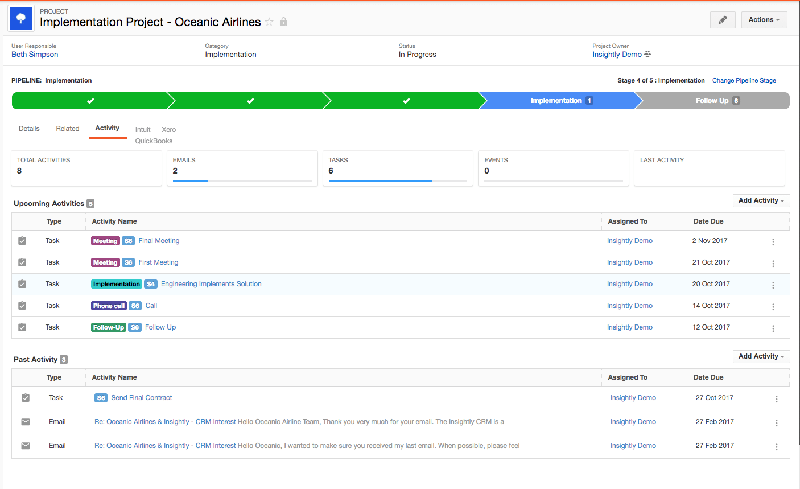The width and height of the screenshot is (800, 489).
Task: Toggle the checkbox for the Call task
Action: 23,306
